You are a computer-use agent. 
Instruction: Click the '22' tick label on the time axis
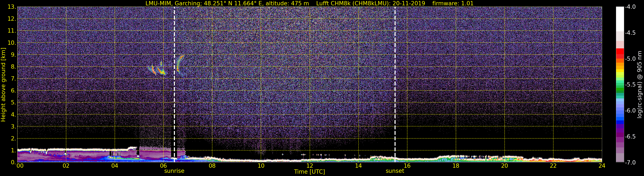[x=553, y=166]
